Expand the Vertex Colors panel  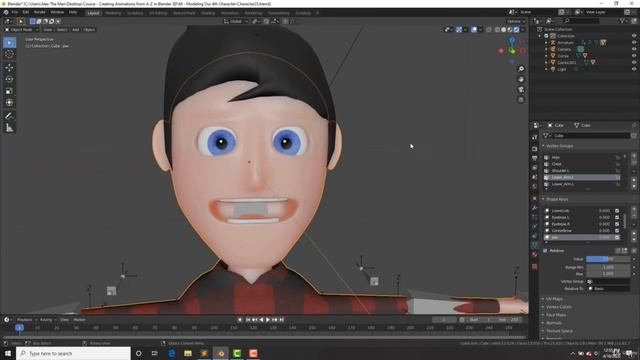[557, 307]
